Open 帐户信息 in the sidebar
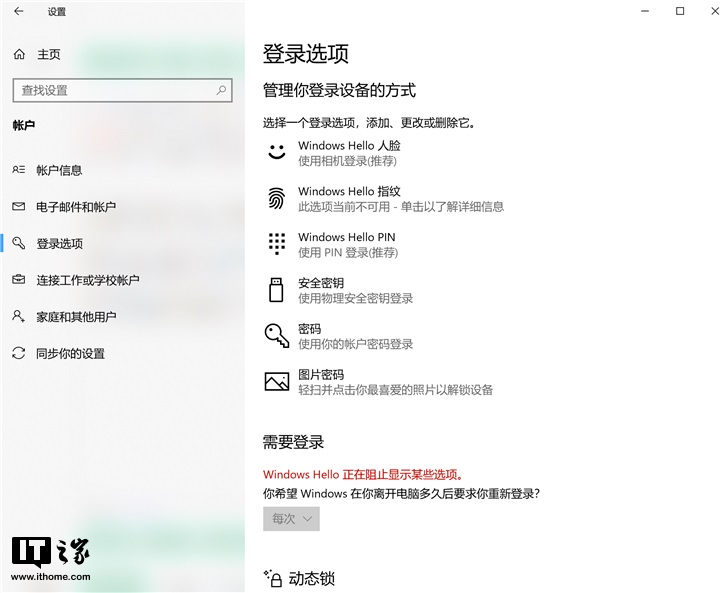 [59, 170]
